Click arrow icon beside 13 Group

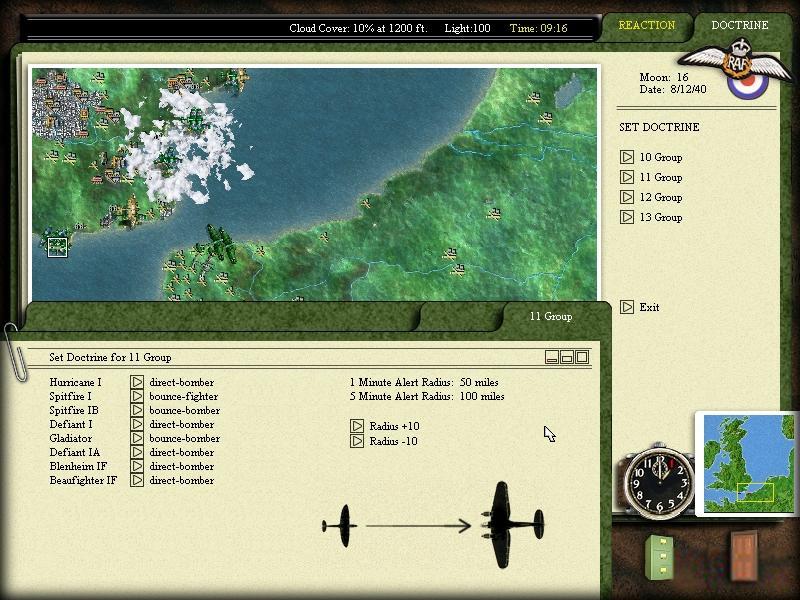click(627, 217)
